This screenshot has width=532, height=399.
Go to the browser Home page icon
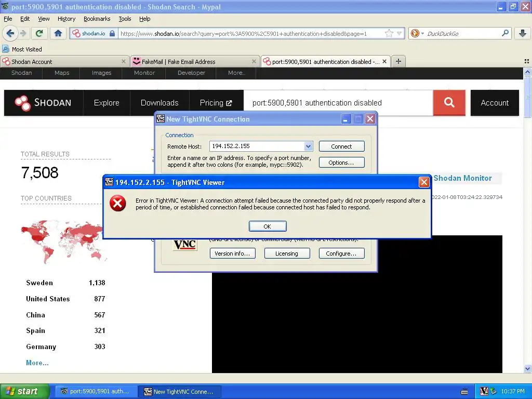coord(58,33)
